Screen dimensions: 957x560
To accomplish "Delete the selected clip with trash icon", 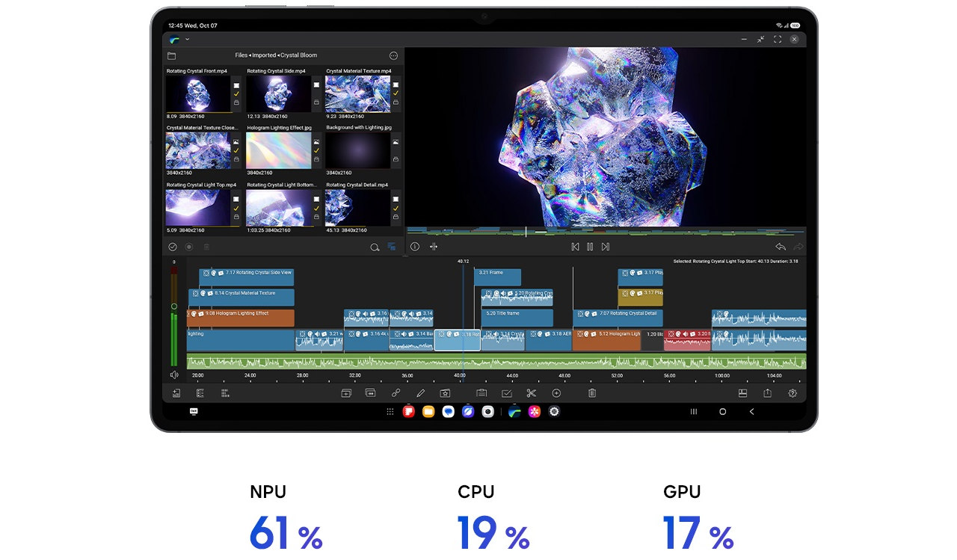I will tap(592, 393).
